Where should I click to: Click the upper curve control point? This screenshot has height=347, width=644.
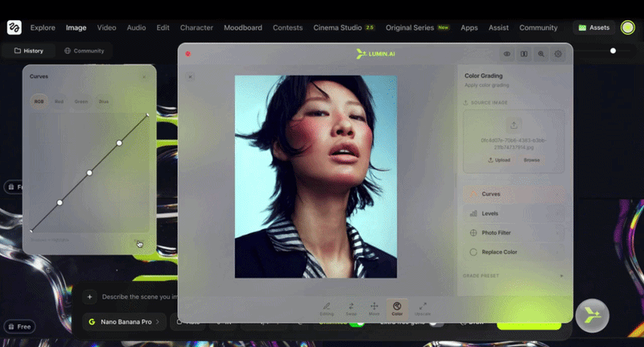pos(119,143)
